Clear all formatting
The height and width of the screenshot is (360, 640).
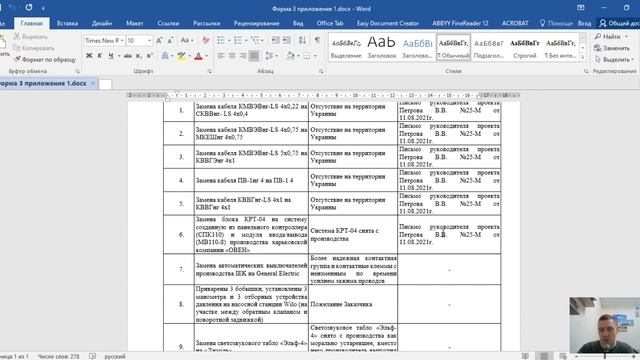[x=206, y=40]
